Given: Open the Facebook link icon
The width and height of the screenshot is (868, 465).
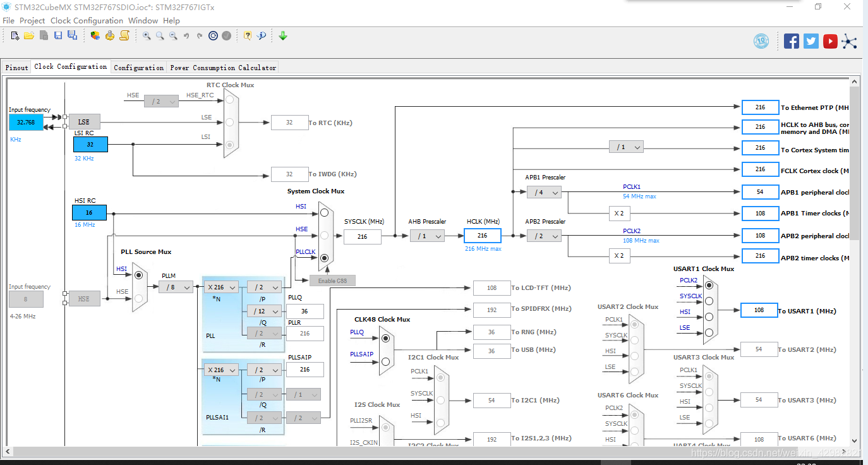Looking at the screenshot, I should 792,41.
